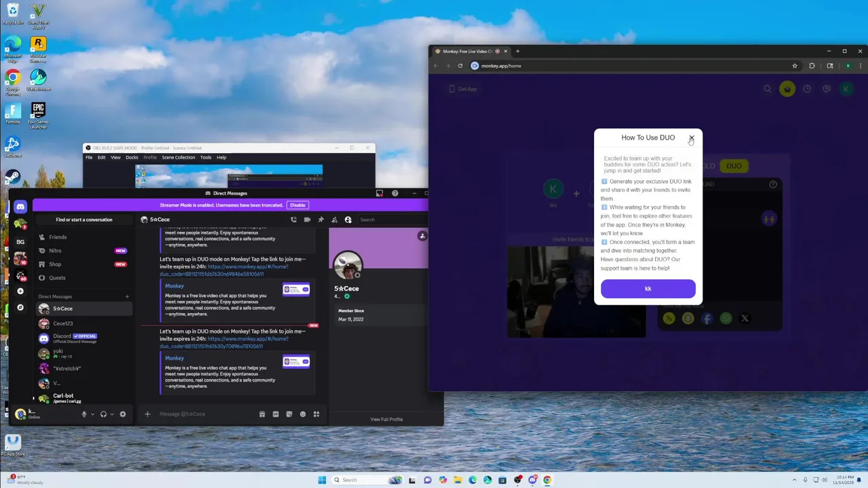Open the Monkey history clock icon
The width and height of the screenshot is (868, 488).
[807, 89]
